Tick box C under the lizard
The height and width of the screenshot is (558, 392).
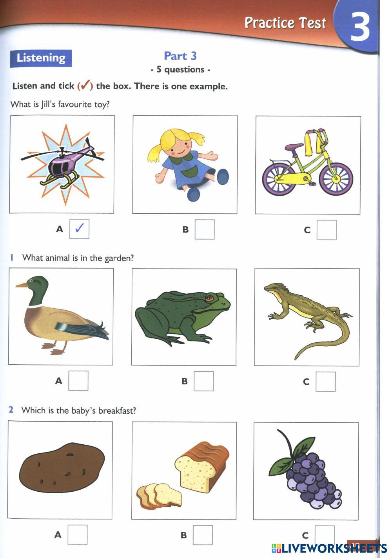click(x=326, y=382)
